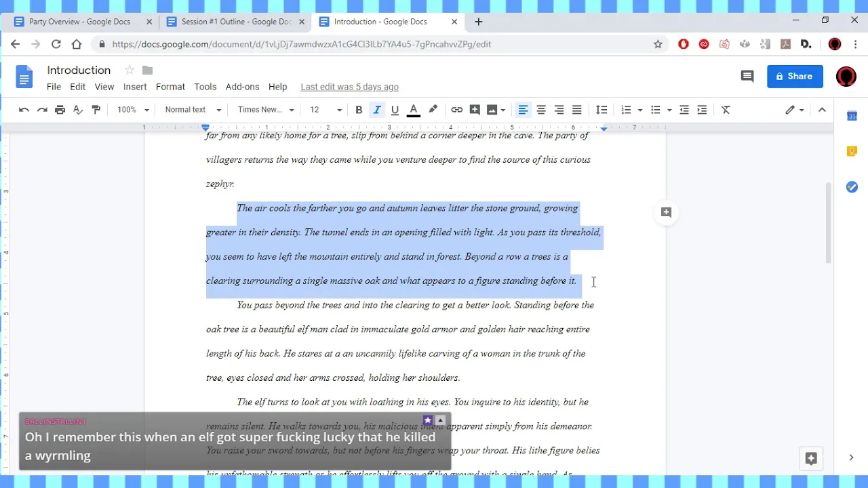The image size is (868, 488).
Task: Open the Add-ons menu
Action: [242, 87]
